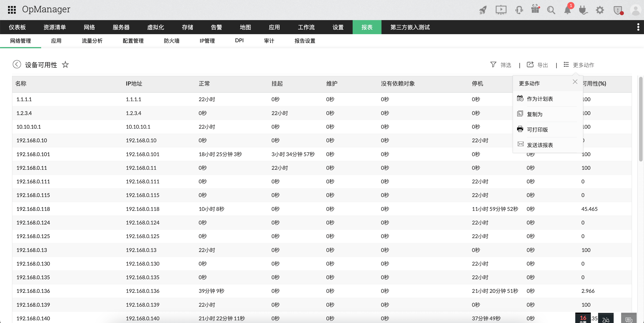
Task: Click the headset support icon
Action: (519, 10)
